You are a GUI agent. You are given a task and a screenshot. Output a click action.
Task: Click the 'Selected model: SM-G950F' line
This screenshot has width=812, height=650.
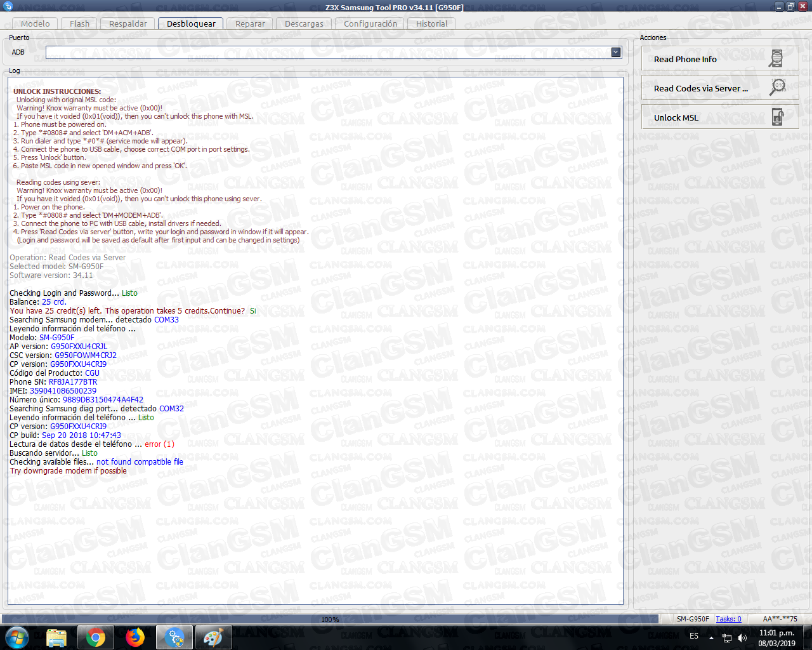click(56, 267)
